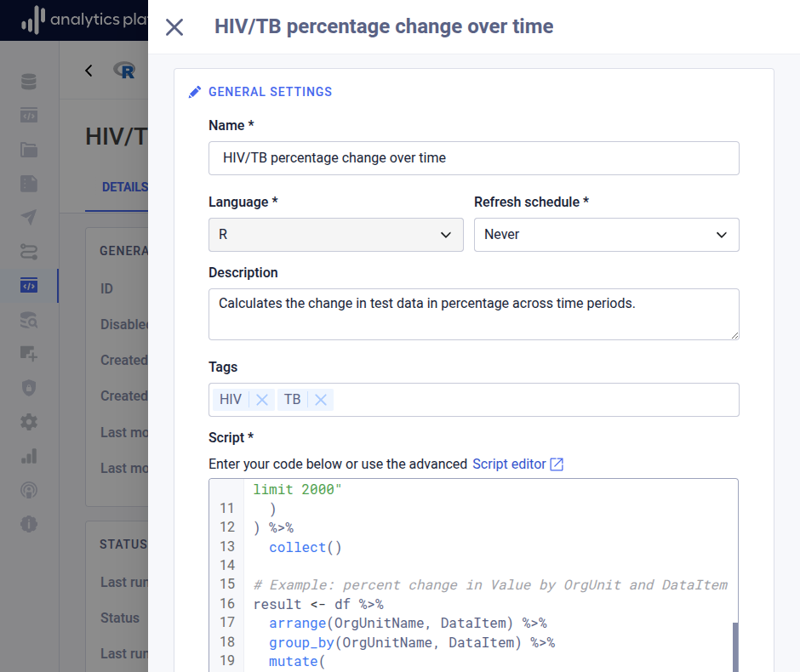Remove the HIV tag
The height and width of the screenshot is (672, 800).
point(262,399)
